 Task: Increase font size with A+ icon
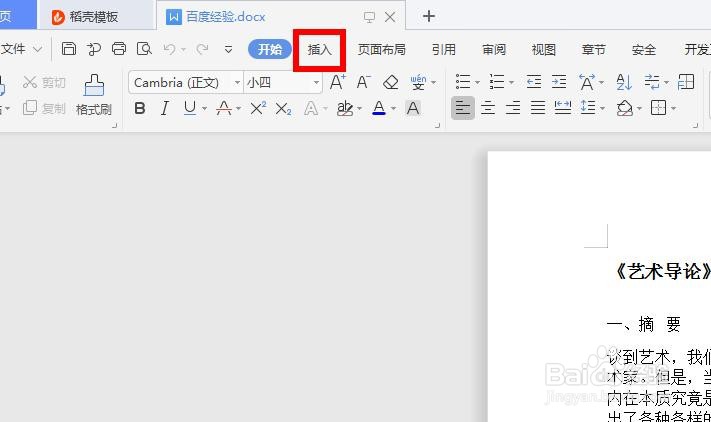[x=337, y=82]
